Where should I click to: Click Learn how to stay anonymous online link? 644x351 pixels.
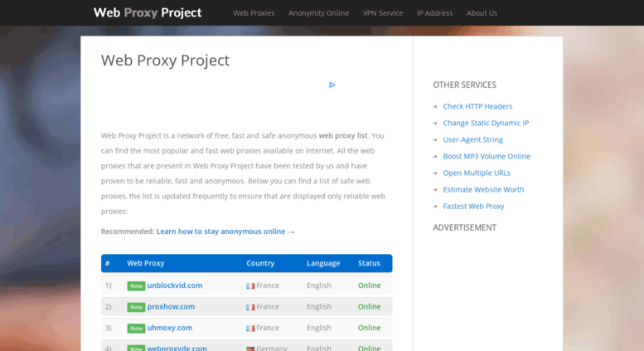coord(225,232)
